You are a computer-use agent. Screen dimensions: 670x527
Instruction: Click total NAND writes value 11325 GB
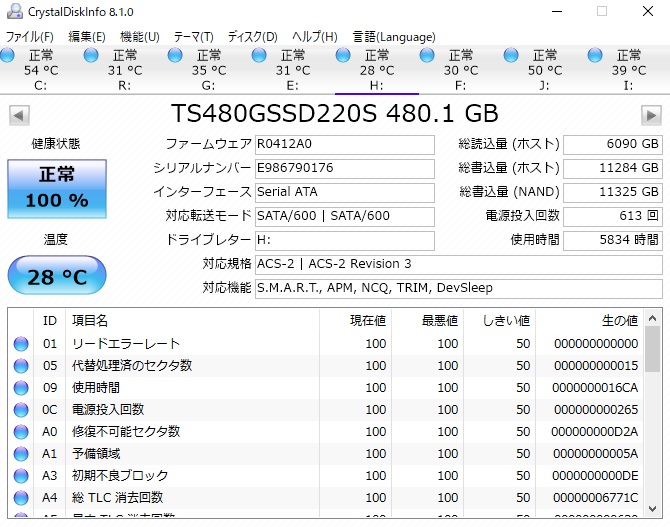coord(613,192)
